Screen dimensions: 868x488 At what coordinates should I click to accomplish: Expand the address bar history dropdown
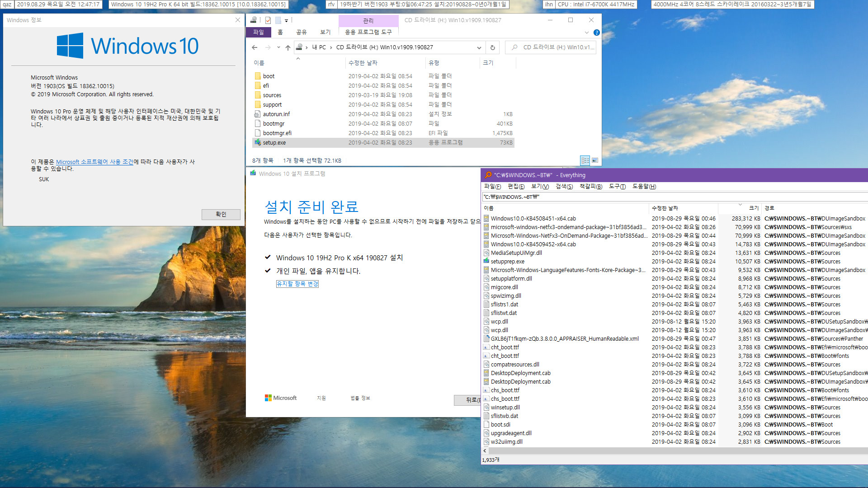479,47
